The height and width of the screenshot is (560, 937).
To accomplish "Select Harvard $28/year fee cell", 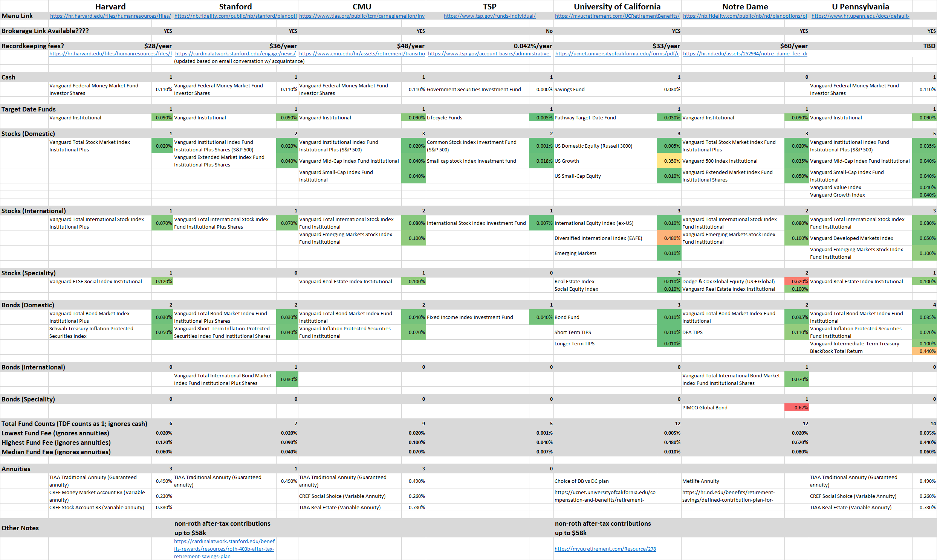I will 158,46.
